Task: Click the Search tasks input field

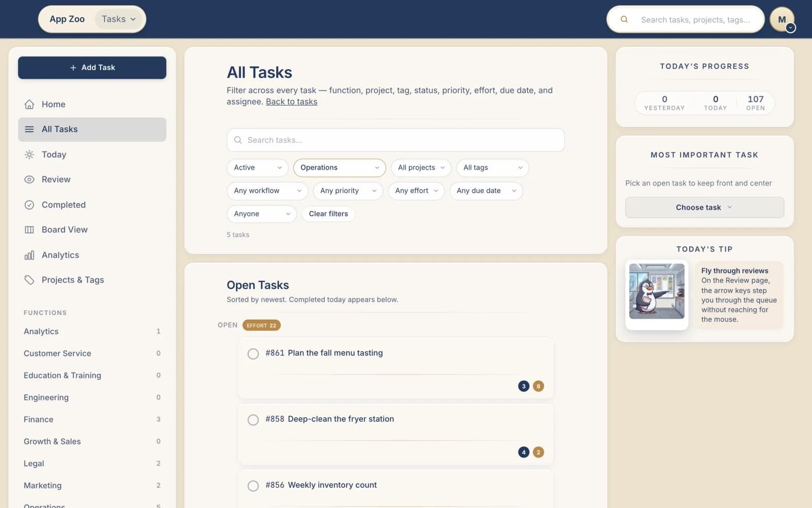Action: [395, 140]
